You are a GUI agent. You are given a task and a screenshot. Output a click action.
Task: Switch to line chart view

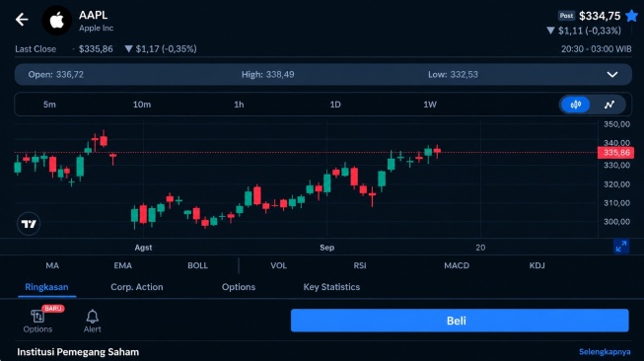point(609,105)
